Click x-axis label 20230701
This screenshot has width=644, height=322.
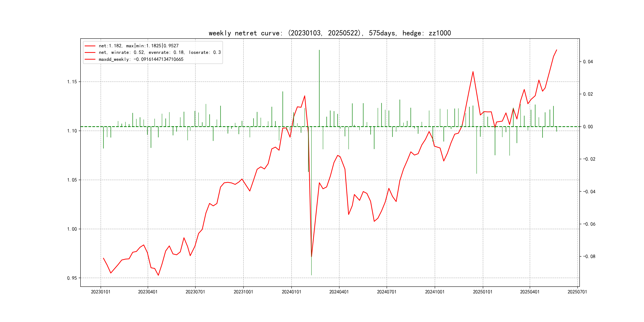click(195, 292)
